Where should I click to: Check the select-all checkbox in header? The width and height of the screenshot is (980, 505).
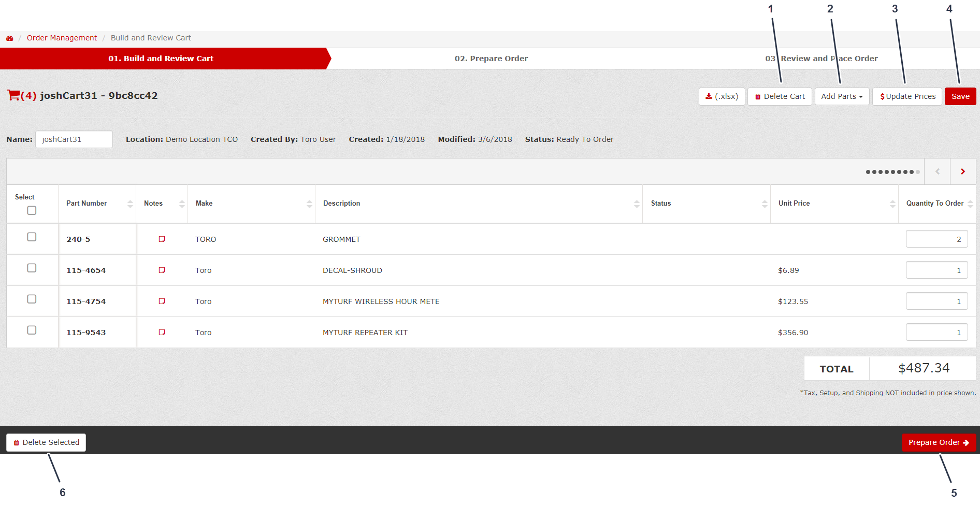[32, 210]
